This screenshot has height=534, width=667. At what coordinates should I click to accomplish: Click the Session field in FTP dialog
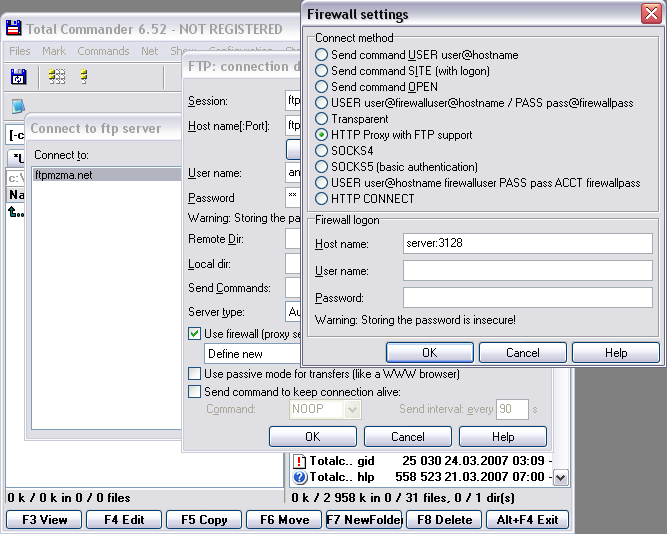pyautogui.click(x=293, y=101)
